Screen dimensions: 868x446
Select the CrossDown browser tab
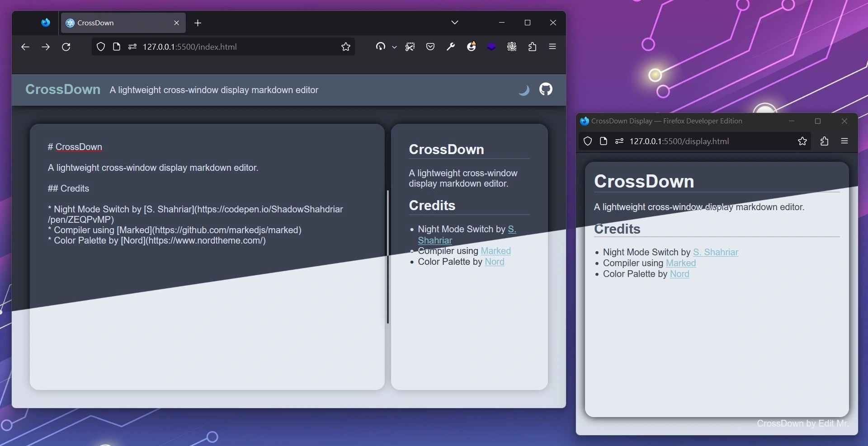coord(123,23)
